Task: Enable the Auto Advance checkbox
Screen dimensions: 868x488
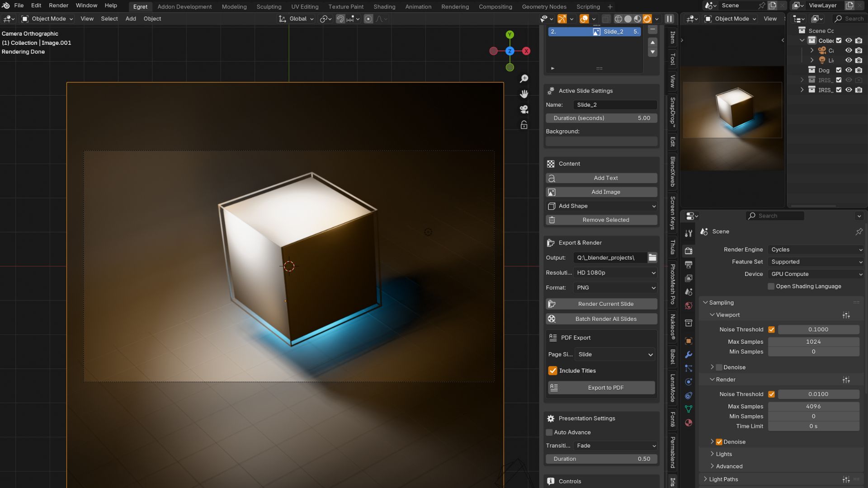Action: pos(549,432)
